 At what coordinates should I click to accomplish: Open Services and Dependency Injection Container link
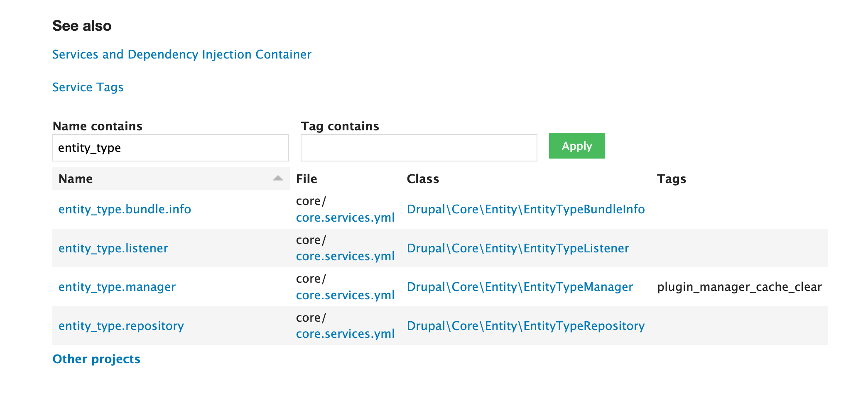tap(182, 54)
